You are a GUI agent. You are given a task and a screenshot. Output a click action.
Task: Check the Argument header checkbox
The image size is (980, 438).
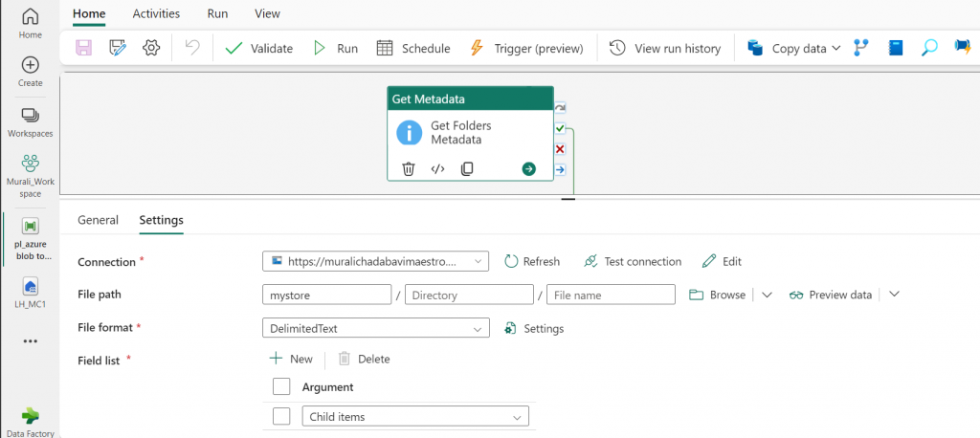pyautogui.click(x=281, y=387)
